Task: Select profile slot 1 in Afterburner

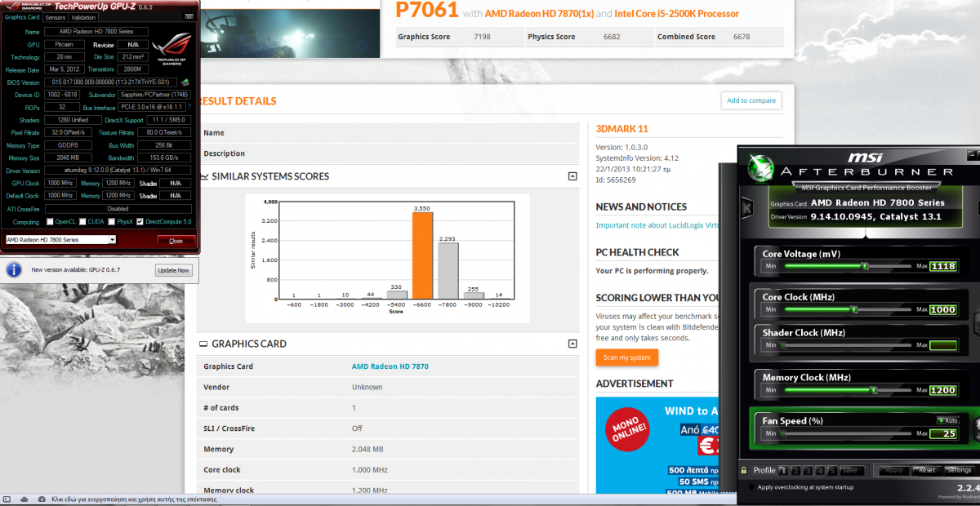Action: (782, 470)
